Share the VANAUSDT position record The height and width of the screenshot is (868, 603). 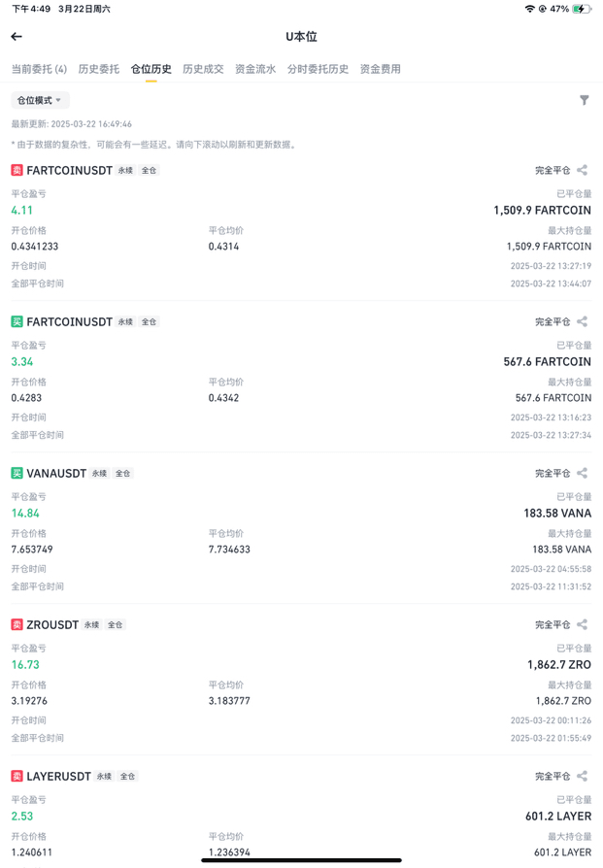click(x=582, y=473)
